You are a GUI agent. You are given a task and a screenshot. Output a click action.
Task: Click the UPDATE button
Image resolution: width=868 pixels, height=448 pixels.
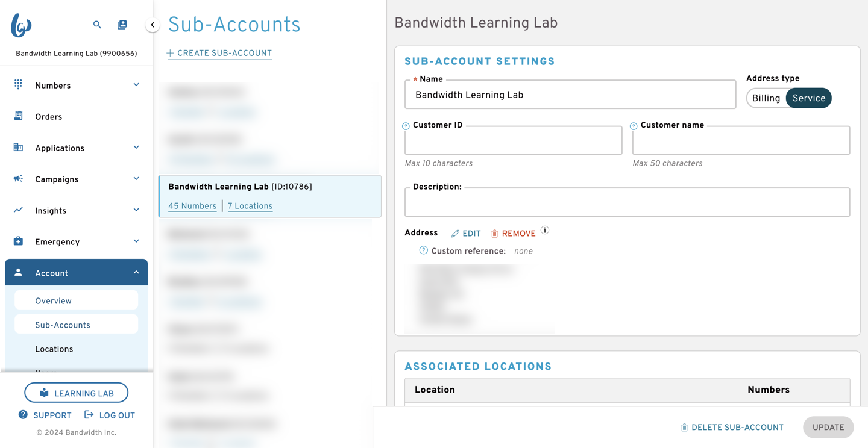coord(828,428)
